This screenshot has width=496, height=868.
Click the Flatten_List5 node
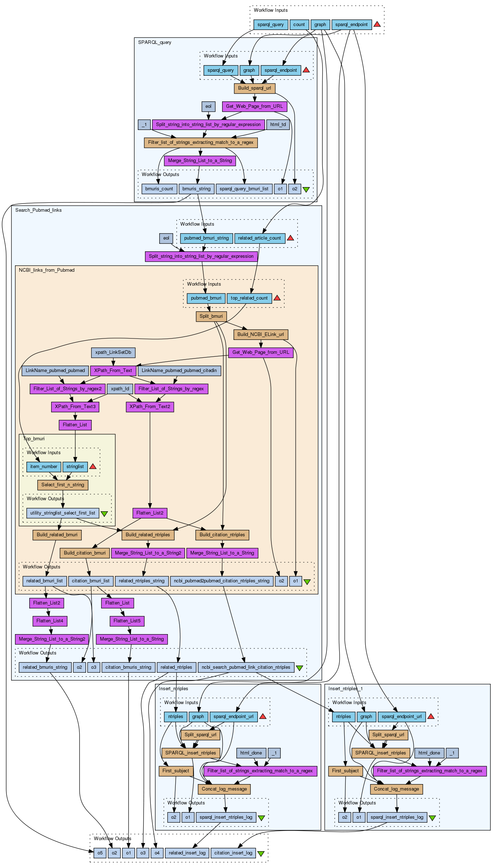pyautogui.click(x=127, y=621)
